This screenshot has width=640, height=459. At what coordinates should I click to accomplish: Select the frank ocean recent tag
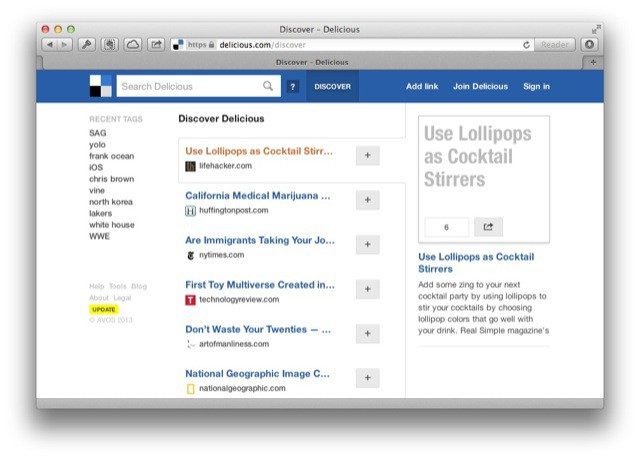click(x=111, y=156)
